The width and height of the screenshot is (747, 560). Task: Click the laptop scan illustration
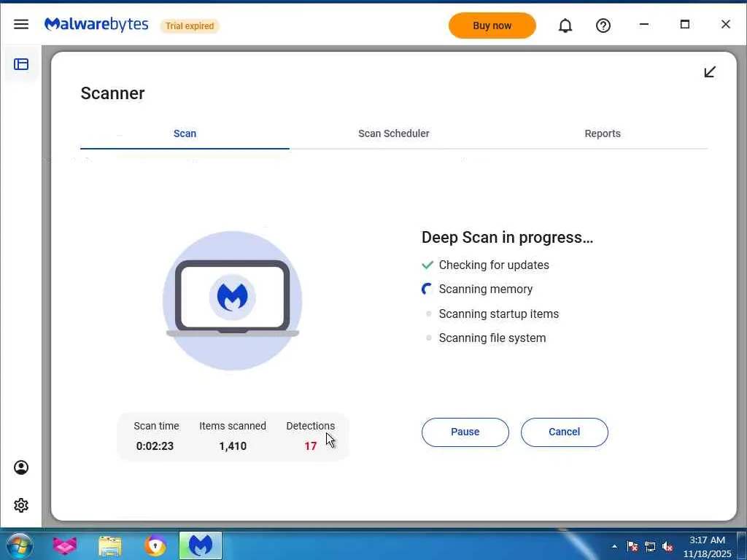point(233,300)
